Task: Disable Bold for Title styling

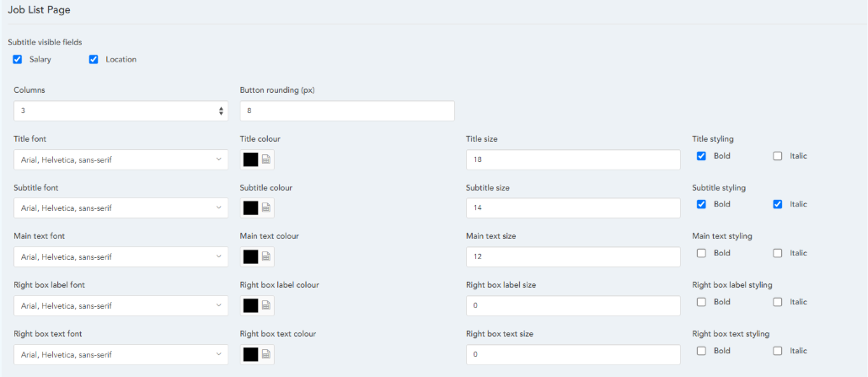Action: 701,156
